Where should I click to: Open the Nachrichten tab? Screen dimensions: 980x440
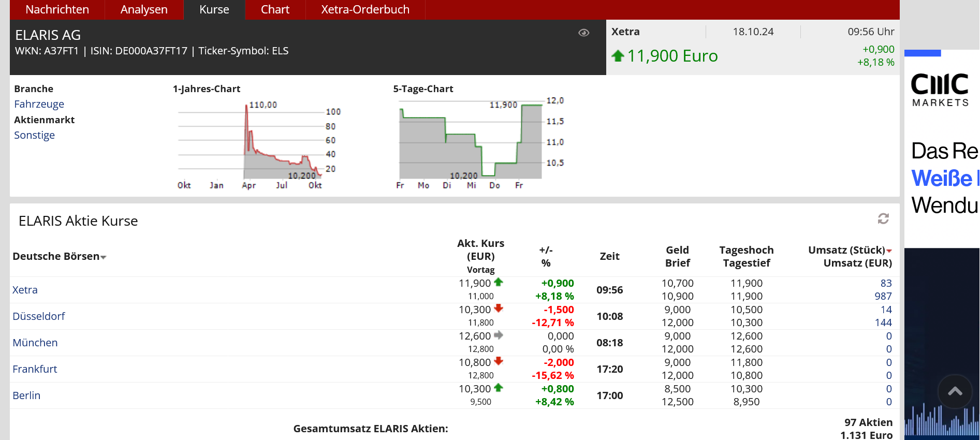[57, 10]
